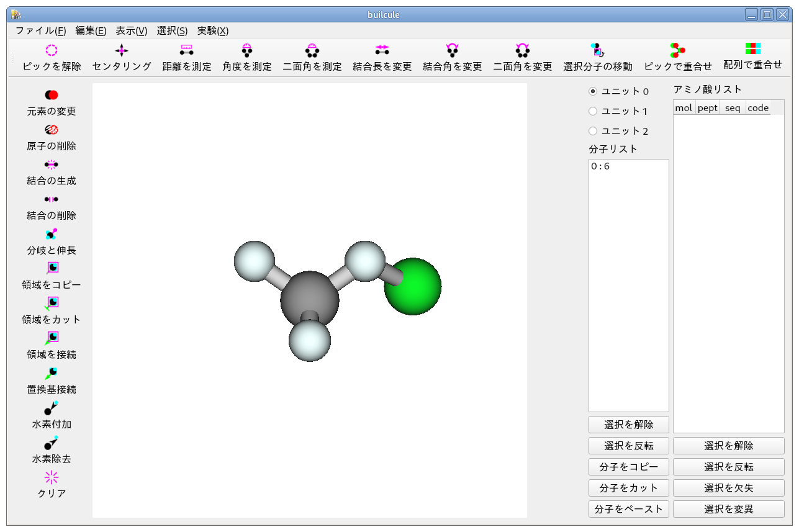Switch to ユニット 1 radio option
The width and height of the screenshot is (799, 532).
593,111
